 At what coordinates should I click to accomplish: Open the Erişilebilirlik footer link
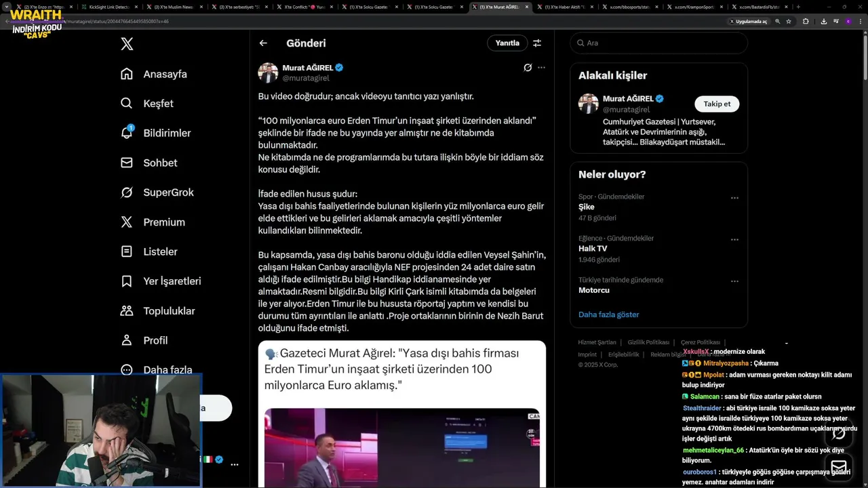click(x=623, y=354)
